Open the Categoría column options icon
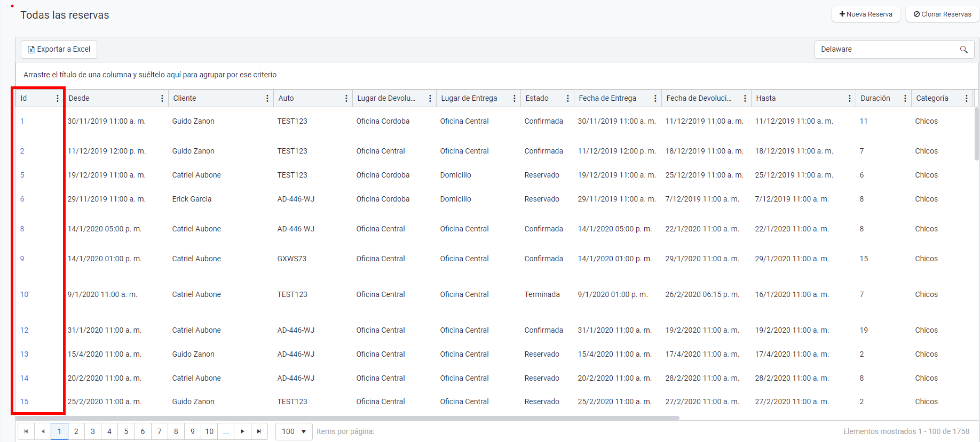This screenshot has width=980, height=442. pos(967,98)
